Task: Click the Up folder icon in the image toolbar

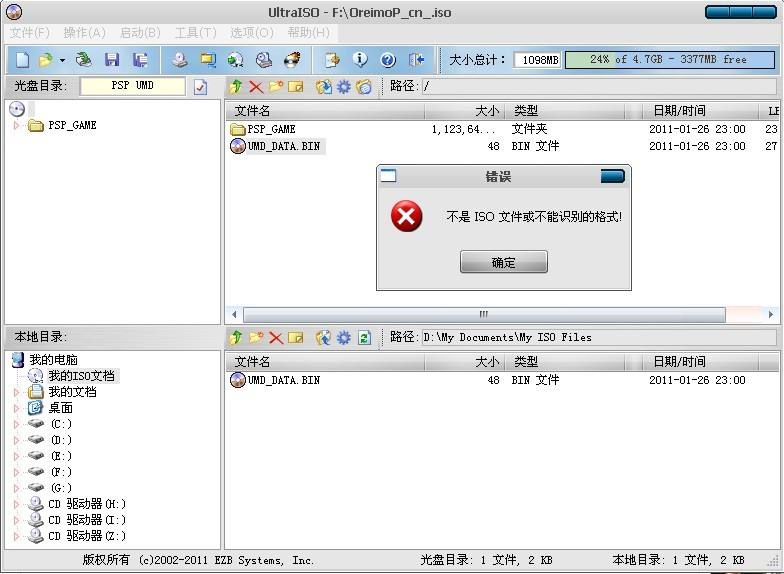Action: 236,87
